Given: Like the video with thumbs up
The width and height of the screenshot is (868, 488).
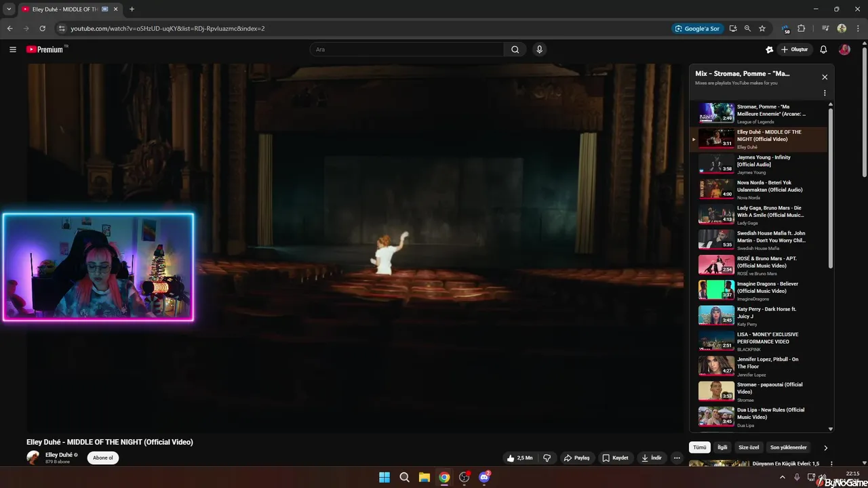Looking at the screenshot, I should [519, 458].
